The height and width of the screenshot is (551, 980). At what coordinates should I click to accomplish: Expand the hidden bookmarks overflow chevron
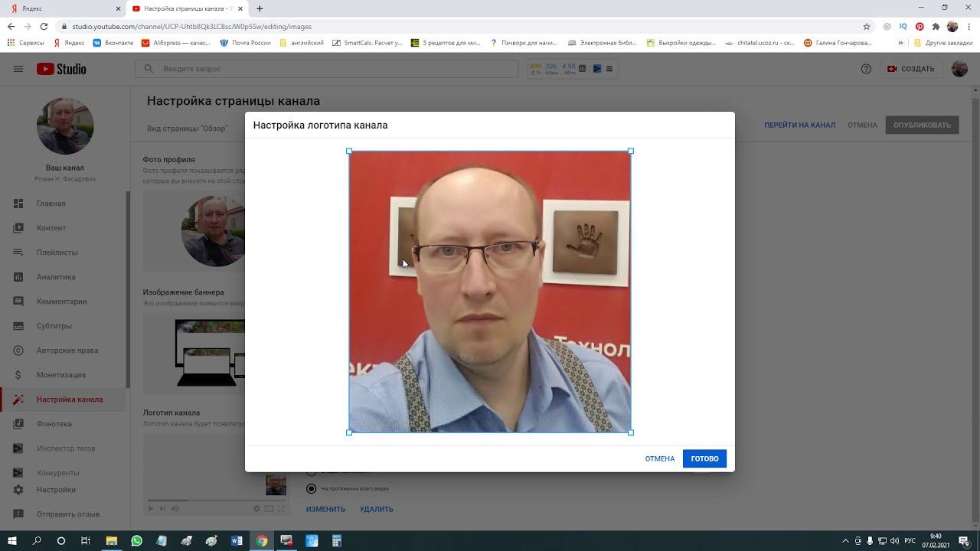point(900,43)
